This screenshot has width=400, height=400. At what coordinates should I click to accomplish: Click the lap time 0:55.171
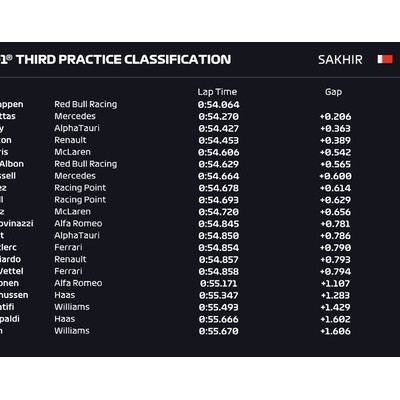pyautogui.click(x=219, y=283)
